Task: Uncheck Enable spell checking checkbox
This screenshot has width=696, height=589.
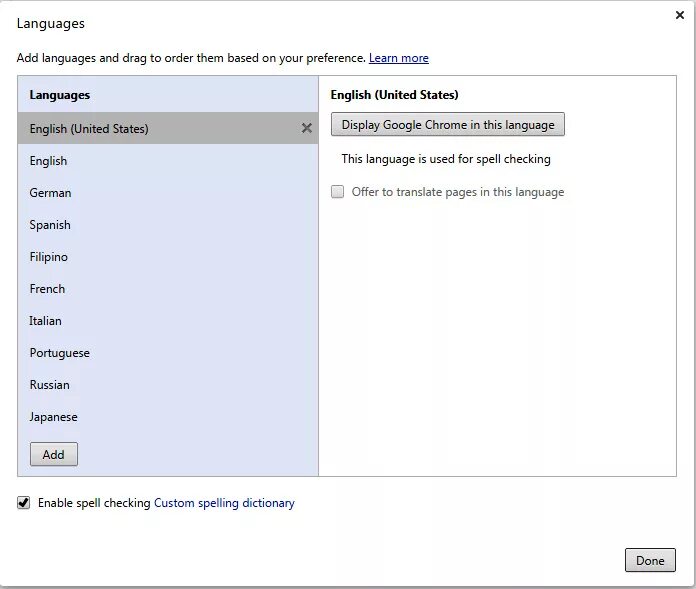Action: [x=24, y=503]
